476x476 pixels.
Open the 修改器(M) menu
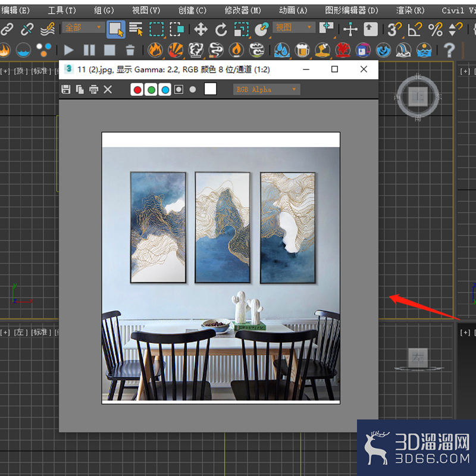click(243, 11)
